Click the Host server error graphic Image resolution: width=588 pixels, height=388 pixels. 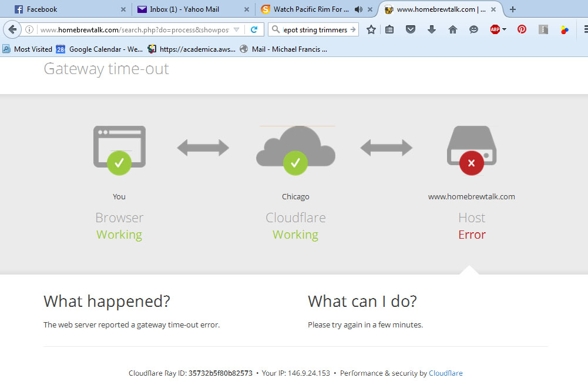[471, 150]
